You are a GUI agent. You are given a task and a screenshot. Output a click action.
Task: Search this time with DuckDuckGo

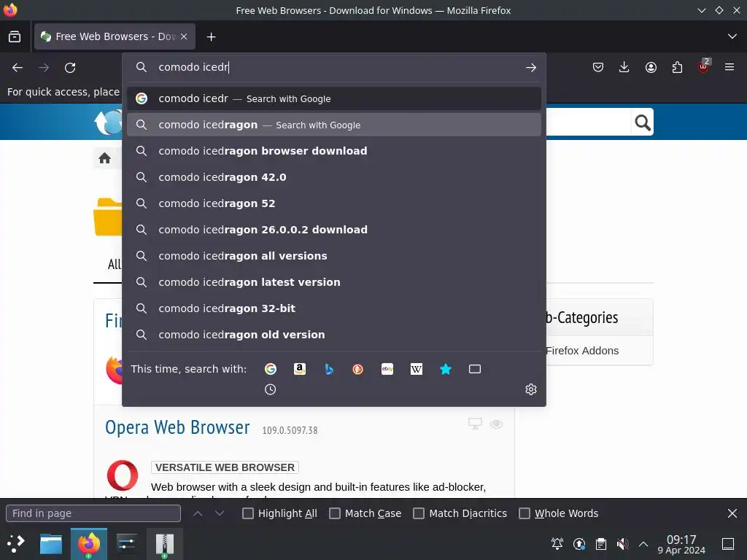pos(357,369)
